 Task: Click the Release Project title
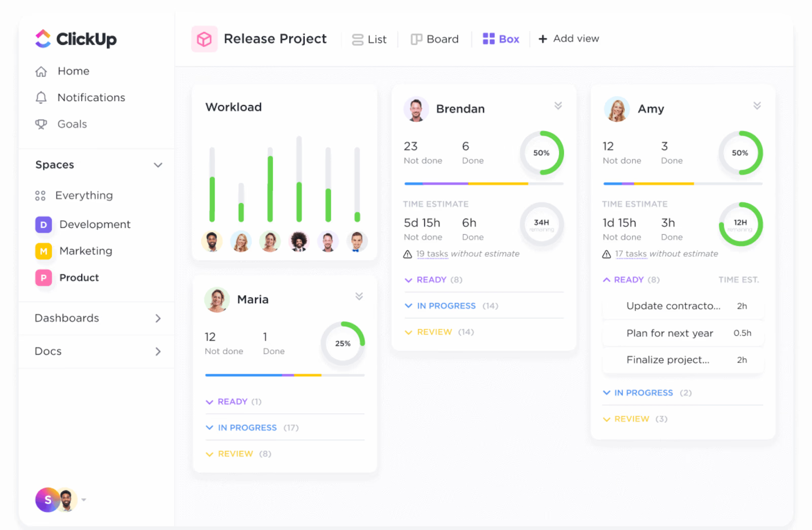click(275, 39)
